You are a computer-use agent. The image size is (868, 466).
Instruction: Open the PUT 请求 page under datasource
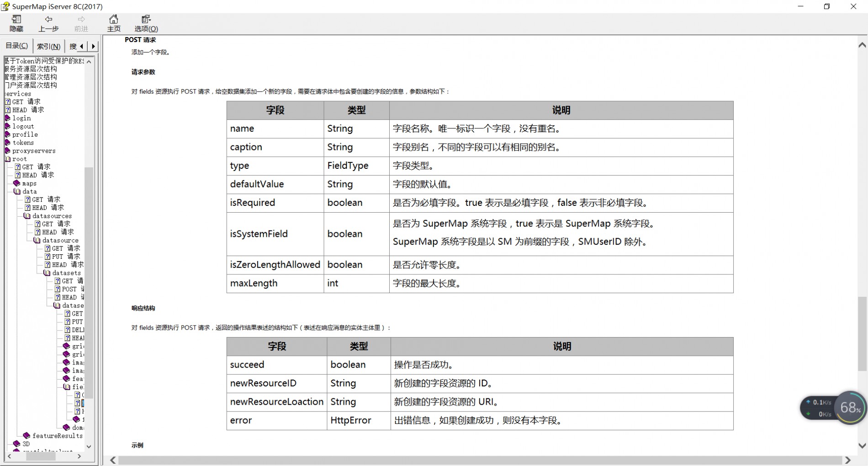coord(66,257)
